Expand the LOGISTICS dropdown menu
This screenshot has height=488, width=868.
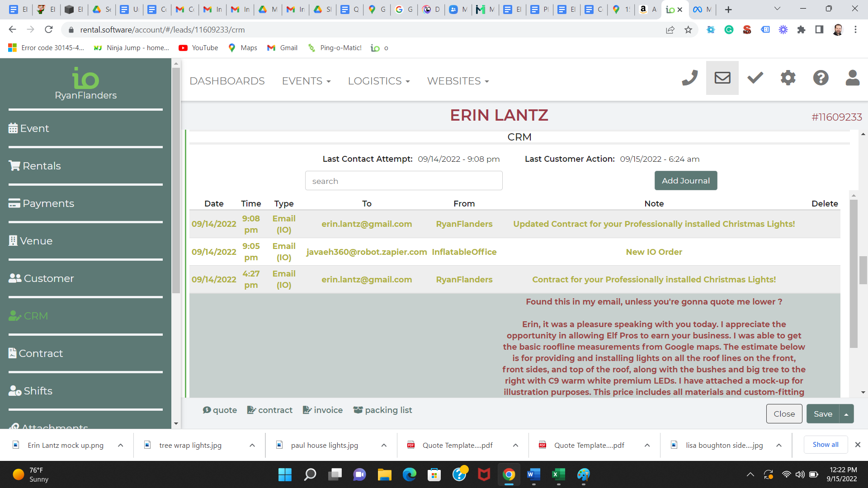coord(378,81)
